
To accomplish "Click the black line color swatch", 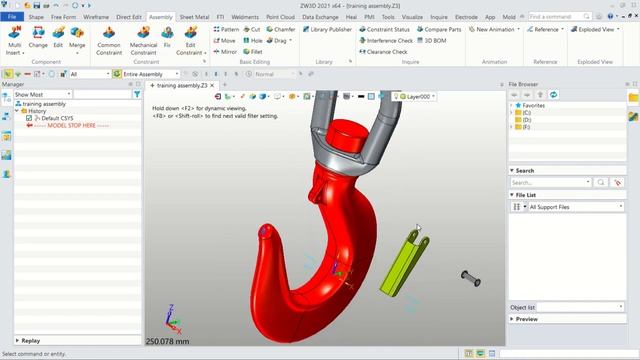I will coord(361,96).
